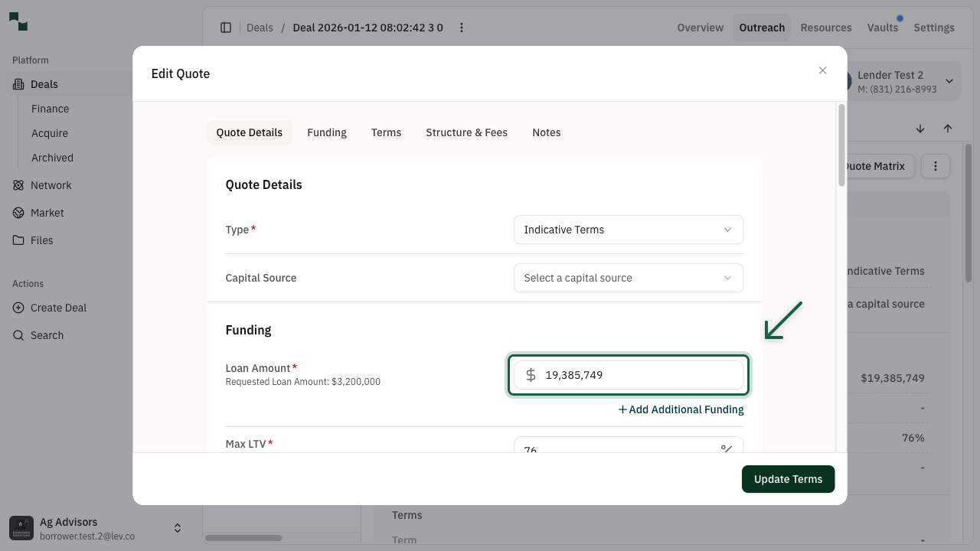Open the Indicative Terms type dropdown
The height and width of the screenshot is (551, 980).
(x=628, y=230)
